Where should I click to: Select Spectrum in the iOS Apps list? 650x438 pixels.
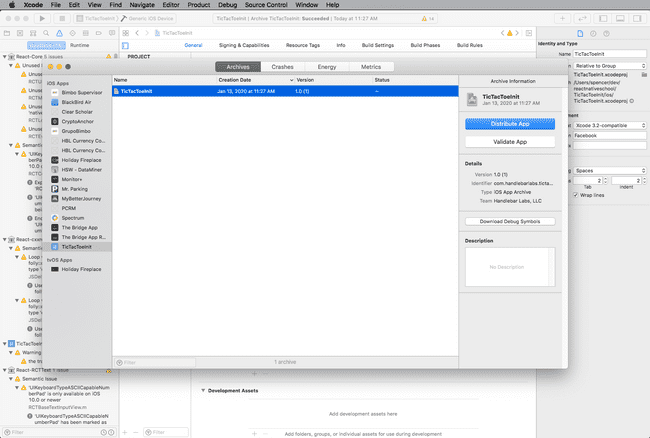pyautogui.click(x=77, y=218)
